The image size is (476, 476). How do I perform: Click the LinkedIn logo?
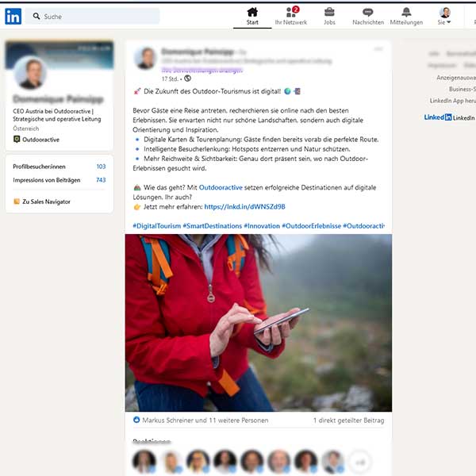[x=13, y=16]
